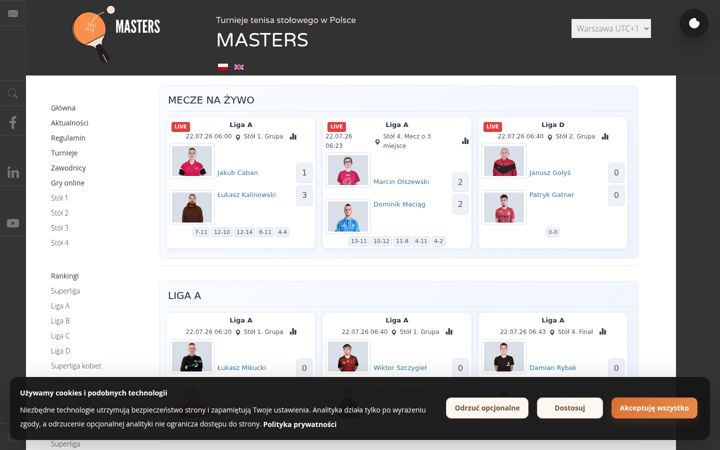Image resolution: width=720 pixels, height=450 pixels.
Task: Click Janusz Gołyś's photo thumbnail
Action: pyautogui.click(x=504, y=161)
